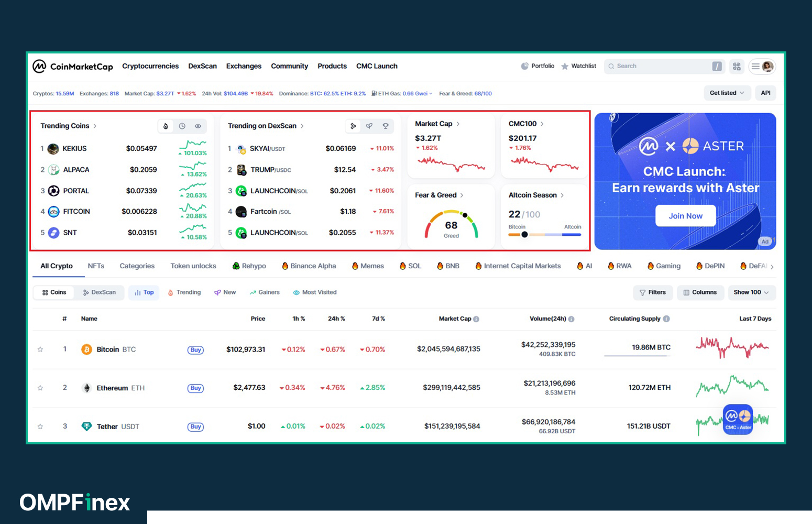Click the SKYAI/USDT pair icon
Viewport: 812px width, 524px height.
(241, 149)
